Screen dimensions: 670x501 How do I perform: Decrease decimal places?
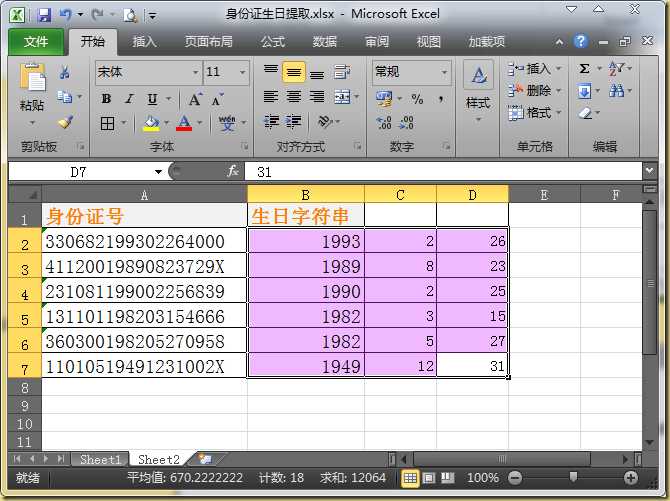(x=406, y=123)
